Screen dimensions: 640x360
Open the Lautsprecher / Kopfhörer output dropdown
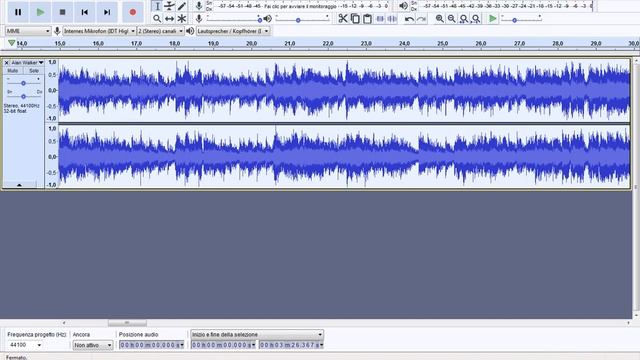click(233, 31)
